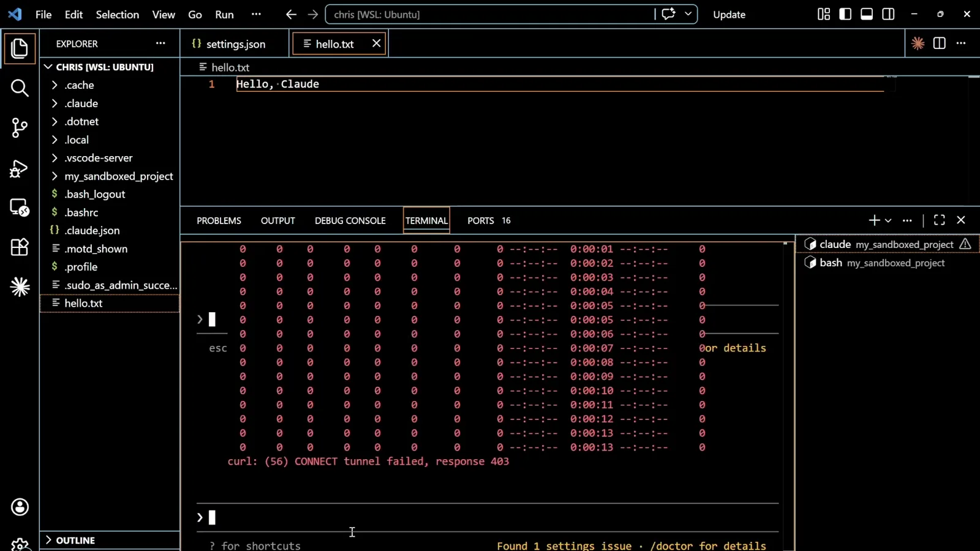Toggle the primary side bar
The width and height of the screenshot is (980, 551).
845,14
